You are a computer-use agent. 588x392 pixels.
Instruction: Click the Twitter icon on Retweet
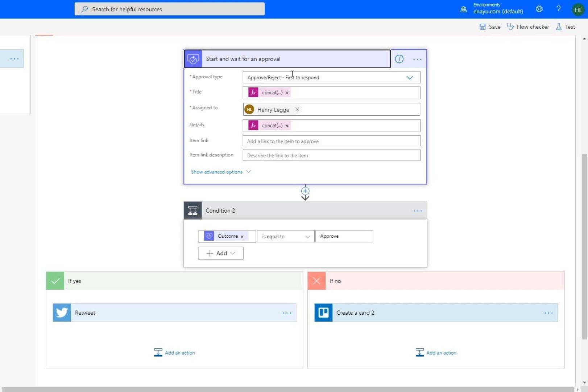point(62,313)
